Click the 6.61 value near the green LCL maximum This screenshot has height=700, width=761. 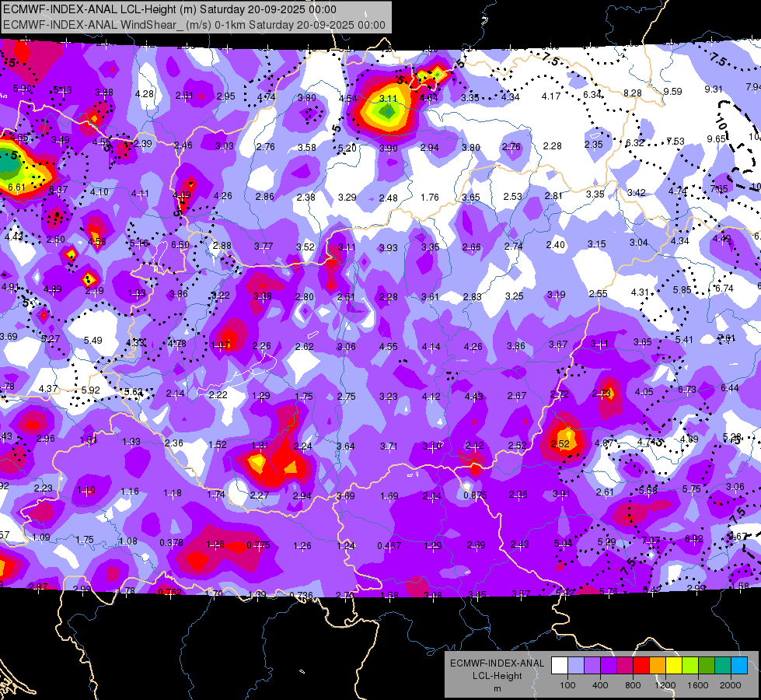pos(16,187)
